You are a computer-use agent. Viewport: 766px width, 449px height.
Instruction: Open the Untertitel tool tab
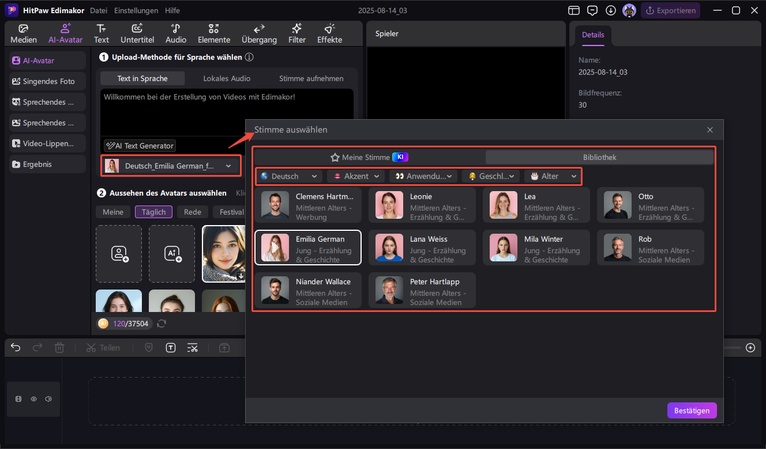[x=137, y=34]
